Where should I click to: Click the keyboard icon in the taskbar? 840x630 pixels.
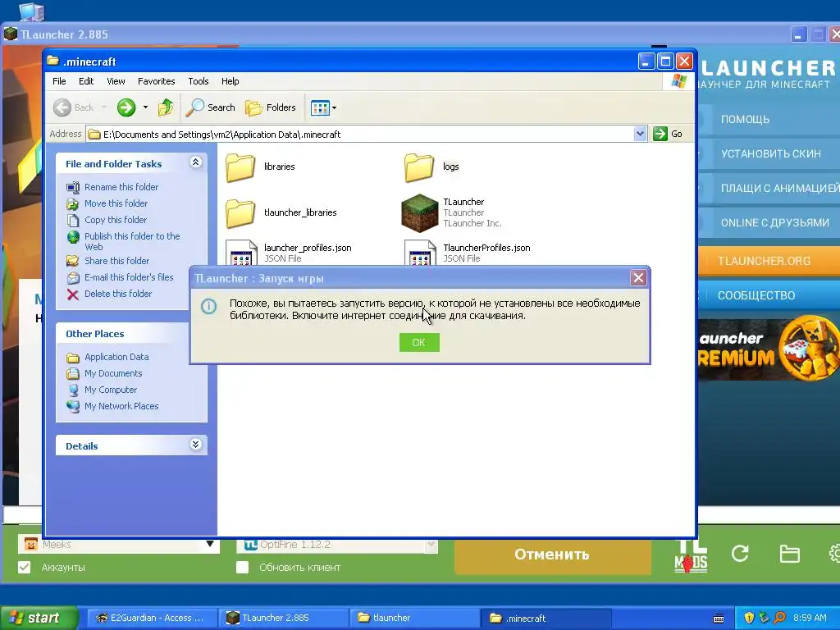719,619
